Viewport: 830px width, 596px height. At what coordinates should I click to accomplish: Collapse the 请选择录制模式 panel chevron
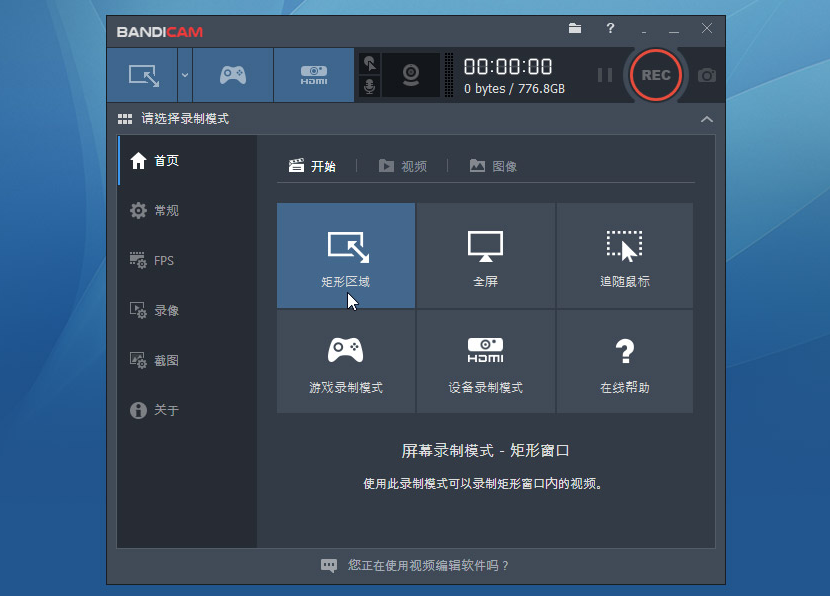707,119
